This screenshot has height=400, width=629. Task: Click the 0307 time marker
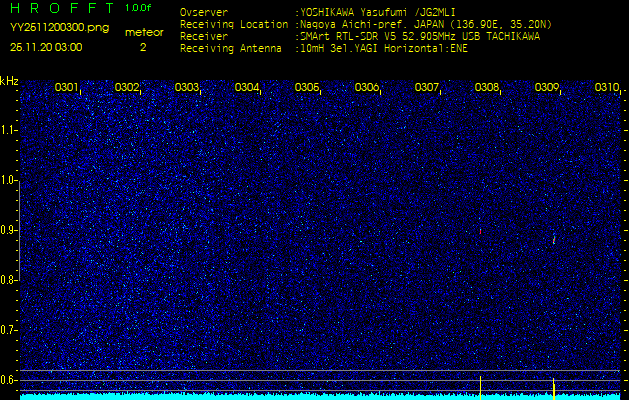426,87
